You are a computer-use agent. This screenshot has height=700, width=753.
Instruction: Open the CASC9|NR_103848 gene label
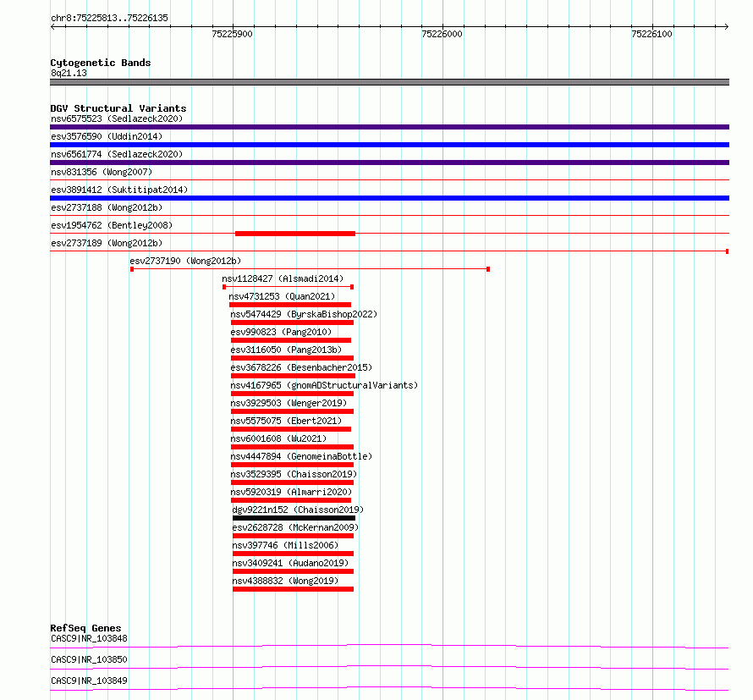(89, 638)
